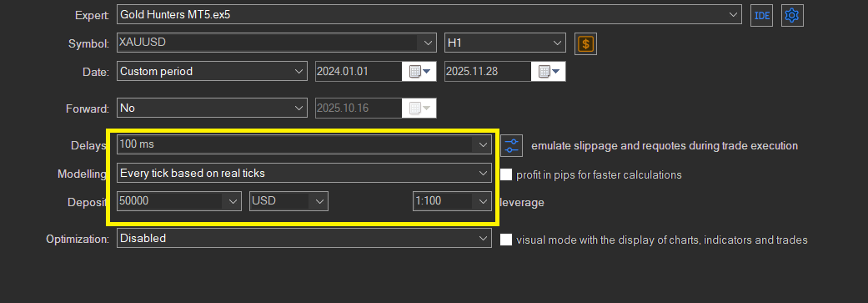Open the end date calendar picker
Image resolution: width=868 pixels, height=303 pixels.
click(x=548, y=72)
